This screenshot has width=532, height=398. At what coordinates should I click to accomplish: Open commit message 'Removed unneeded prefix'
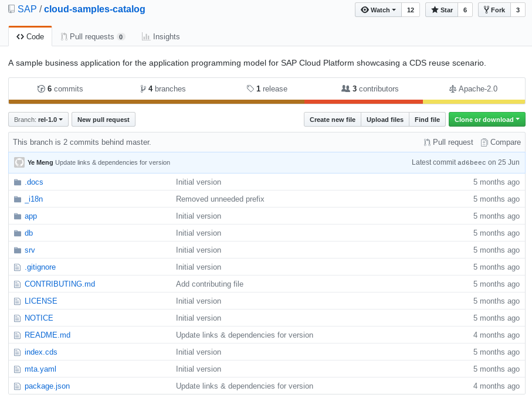[220, 199]
